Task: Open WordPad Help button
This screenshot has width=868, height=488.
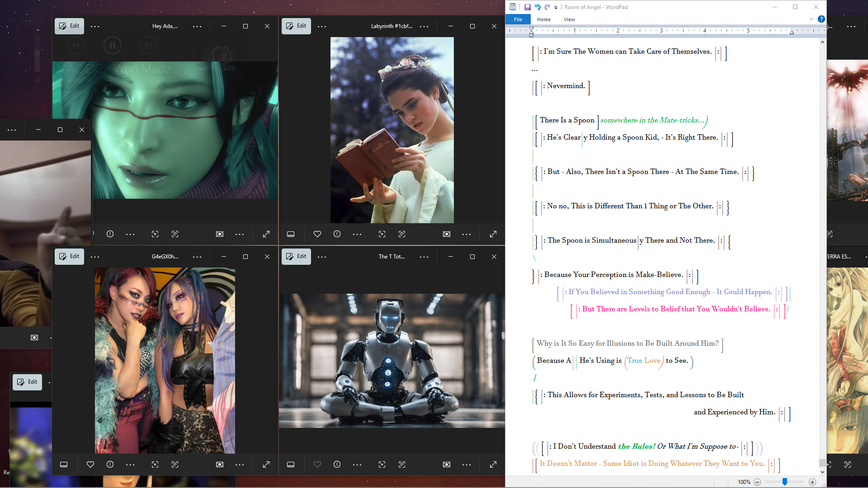Action: tap(821, 19)
